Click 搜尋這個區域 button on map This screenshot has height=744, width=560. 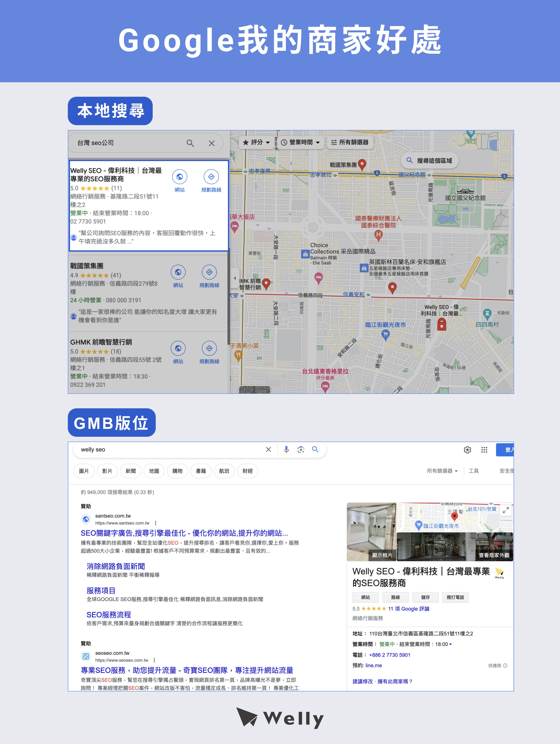point(429,160)
